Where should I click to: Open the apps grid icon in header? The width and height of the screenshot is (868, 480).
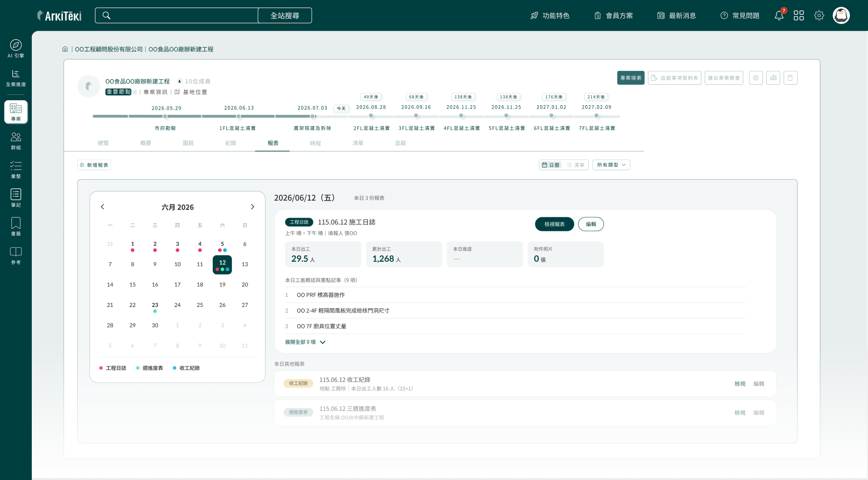799,16
